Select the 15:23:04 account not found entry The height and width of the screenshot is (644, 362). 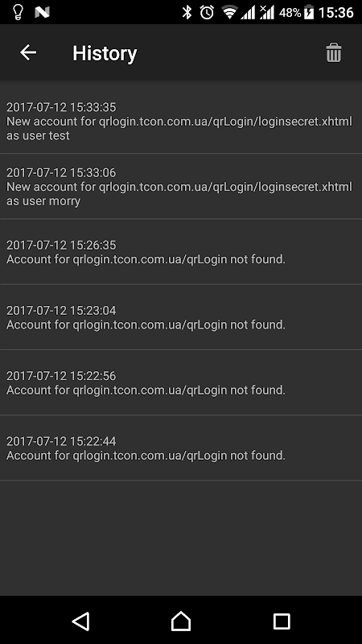(x=181, y=316)
